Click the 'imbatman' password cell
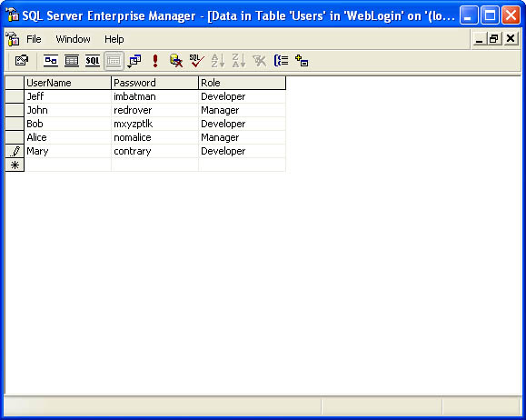526x420 pixels. pos(154,96)
